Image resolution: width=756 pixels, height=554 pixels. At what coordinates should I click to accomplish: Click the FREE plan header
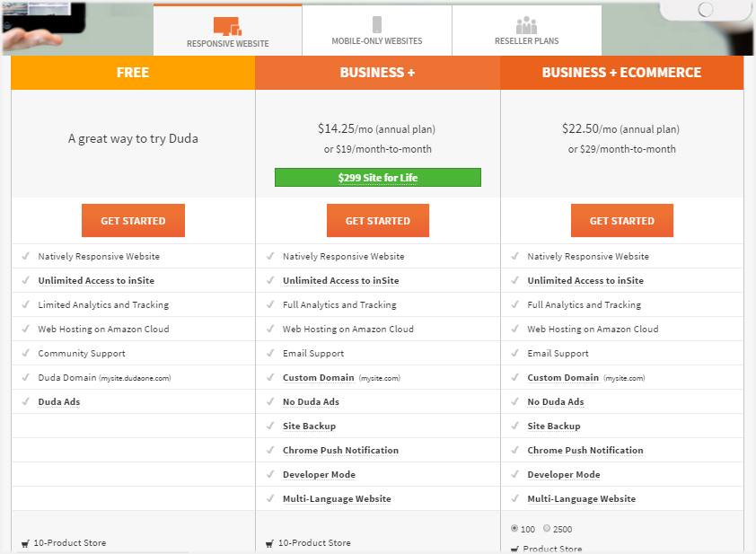click(x=133, y=73)
